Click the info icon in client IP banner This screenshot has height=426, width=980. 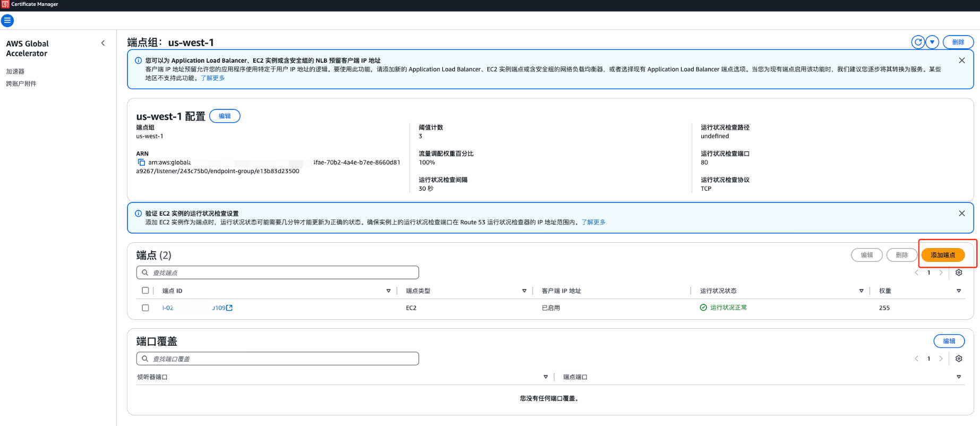coord(139,61)
